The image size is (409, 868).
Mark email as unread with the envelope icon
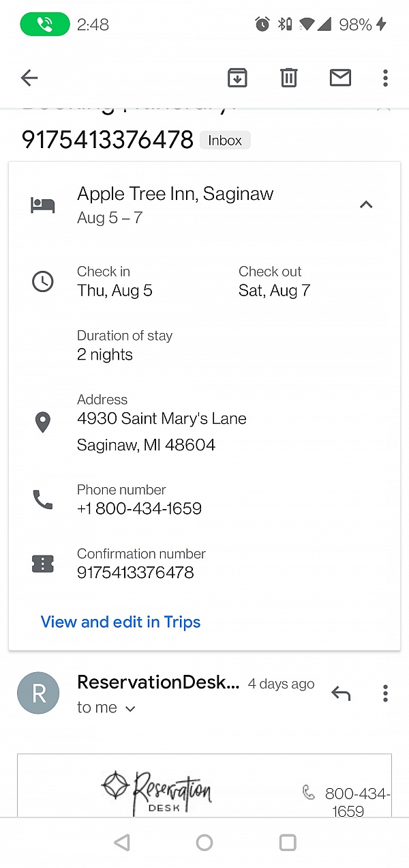click(340, 78)
